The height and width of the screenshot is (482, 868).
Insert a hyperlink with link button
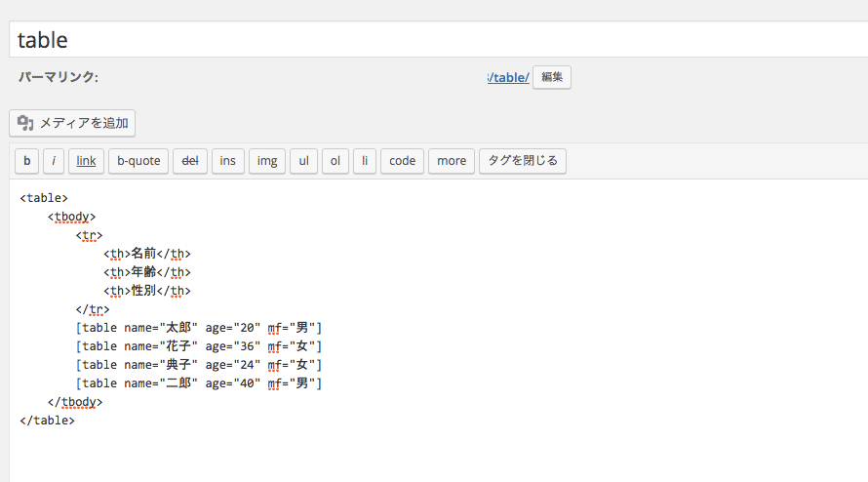pyautogui.click(x=86, y=161)
